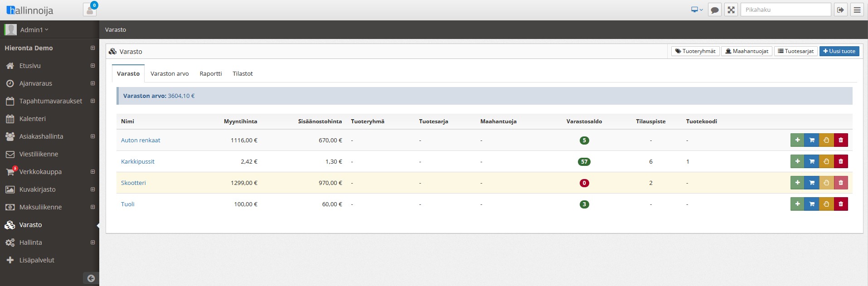Click the Tuoteryhmät button
The width and height of the screenshot is (868, 286).
pos(695,51)
